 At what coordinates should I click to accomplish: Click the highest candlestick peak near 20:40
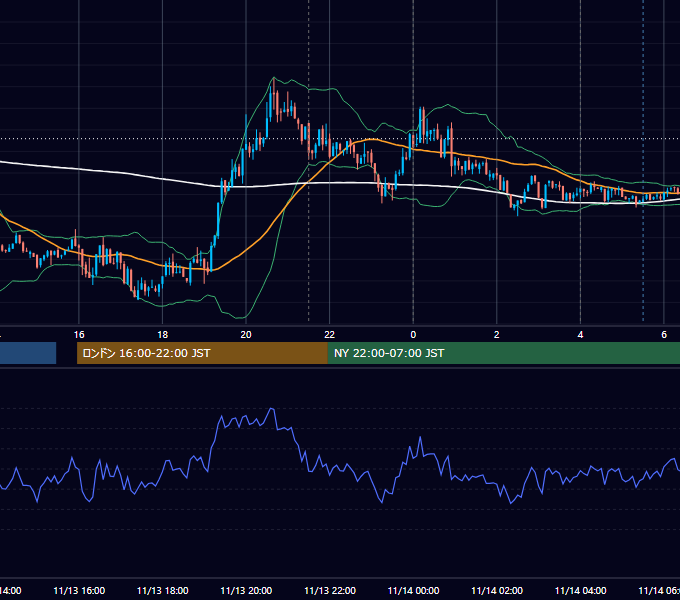click(274, 93)
